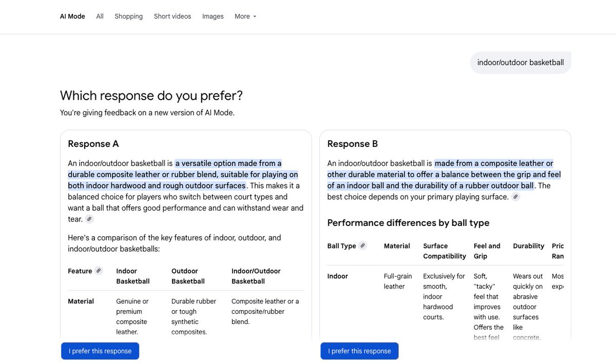Click the 'Material' row label in Response A
Viewport: 616px width, 364px height.
click(81, 301)
